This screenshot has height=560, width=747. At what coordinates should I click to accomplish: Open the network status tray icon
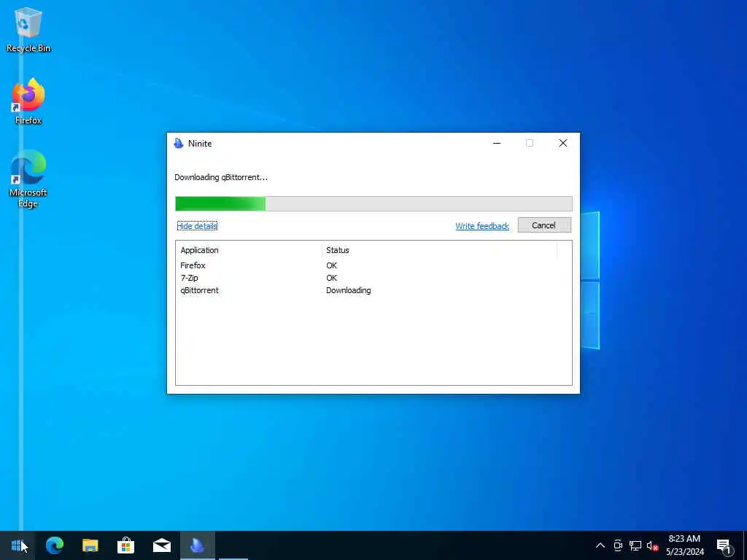(635, 545)
